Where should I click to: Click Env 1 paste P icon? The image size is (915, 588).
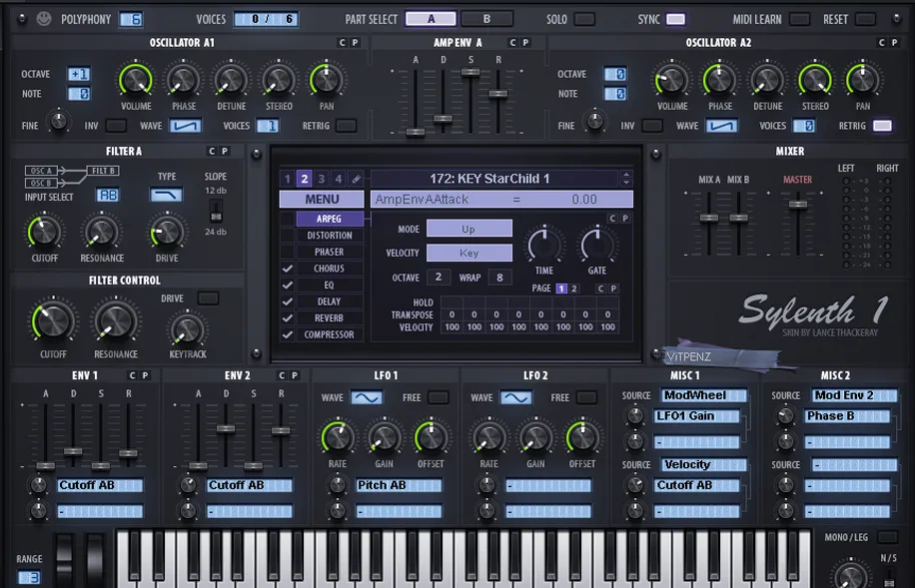point(145,375)
